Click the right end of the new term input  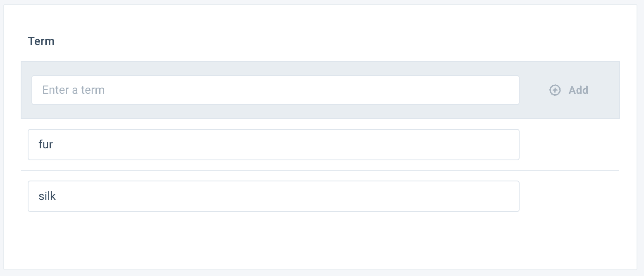[x=475, y=90]
